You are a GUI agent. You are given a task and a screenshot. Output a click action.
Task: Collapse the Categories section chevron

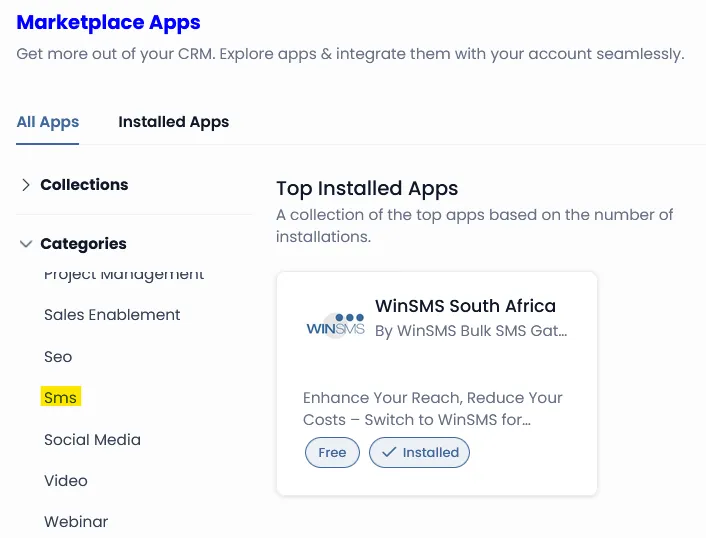26,244
